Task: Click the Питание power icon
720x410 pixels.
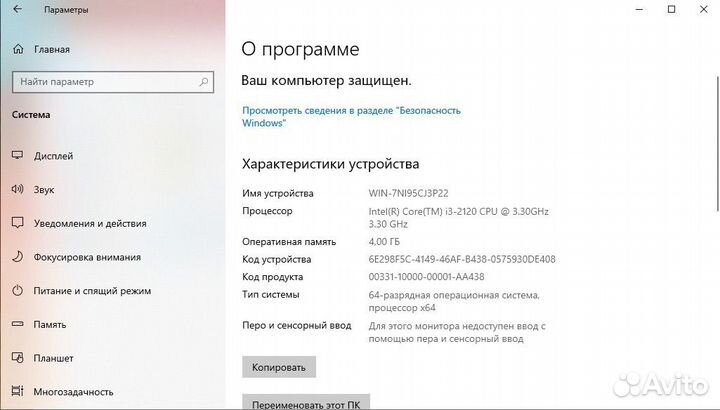Action: click(x=17, y=290)
